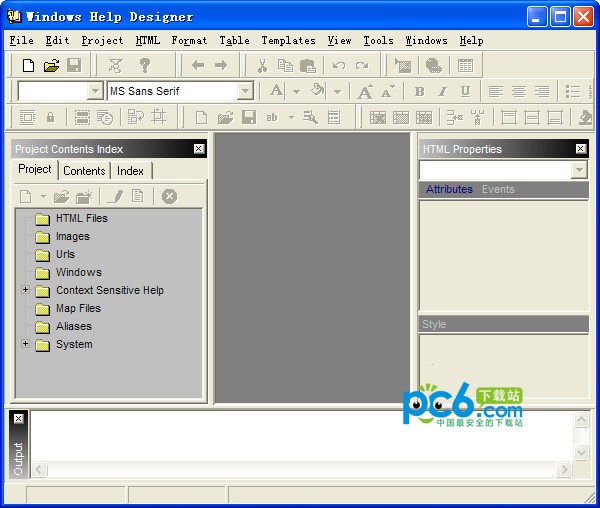Click the paint bucket highlight color icon
This screenshot has width=600, height=508.
coord(318,91)
